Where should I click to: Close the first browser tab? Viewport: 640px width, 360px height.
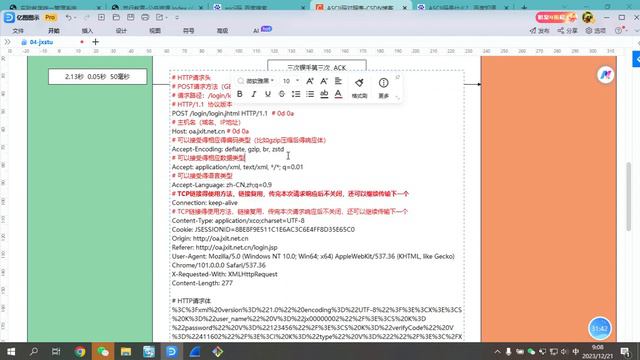click(x=100, y=7)
